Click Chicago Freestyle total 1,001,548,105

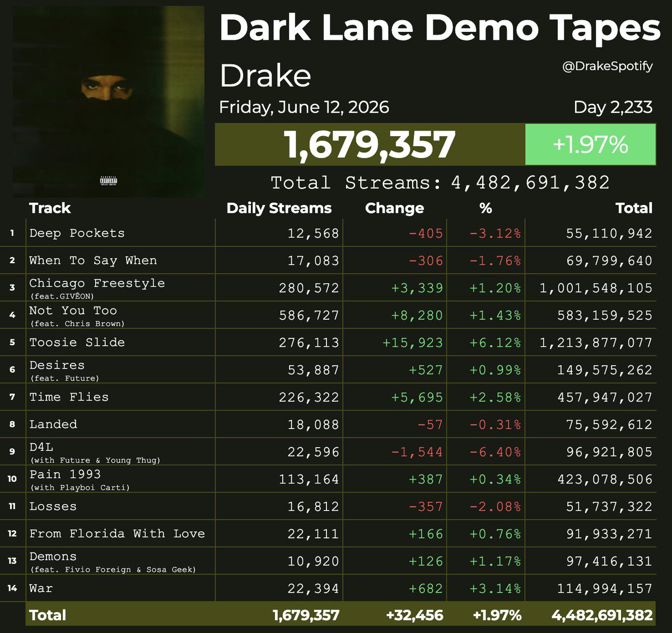[596, 288]
